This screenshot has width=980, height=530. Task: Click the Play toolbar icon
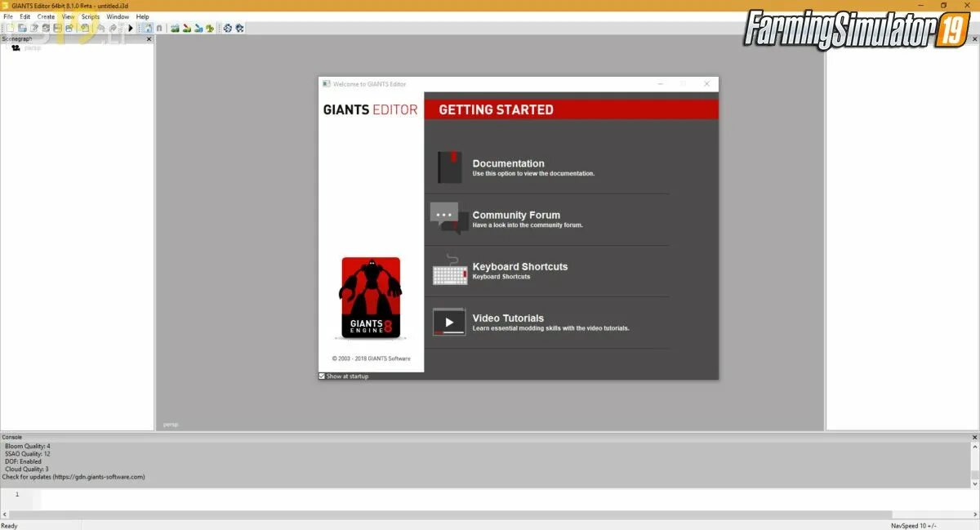point(131,28)
